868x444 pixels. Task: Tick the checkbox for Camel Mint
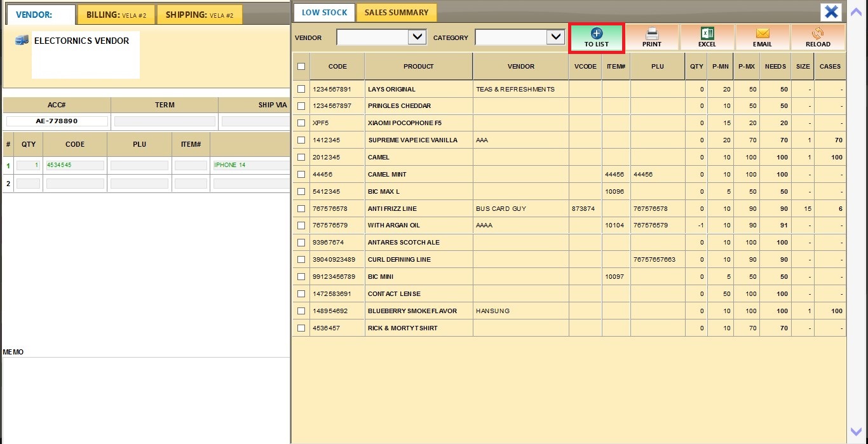[x=301, y=175]
